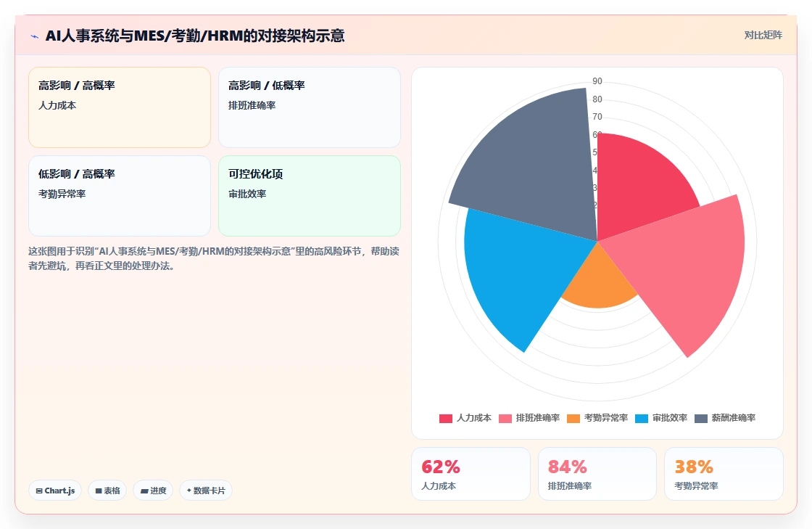
Task: Click the title AI人事系统与MES/考勤/HRM的对接架构示意
Action: [x=195, y=36]
